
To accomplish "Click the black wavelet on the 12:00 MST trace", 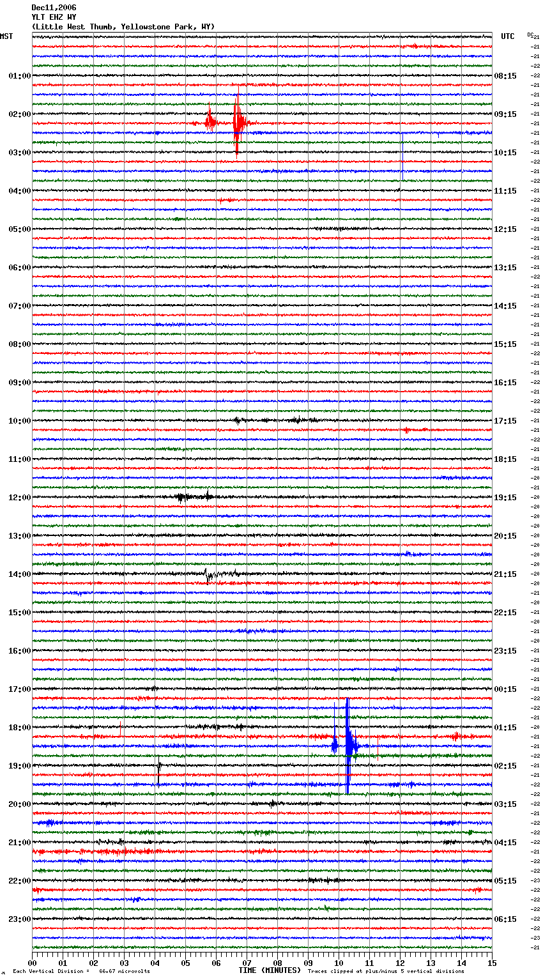I will tap(194, 496).
